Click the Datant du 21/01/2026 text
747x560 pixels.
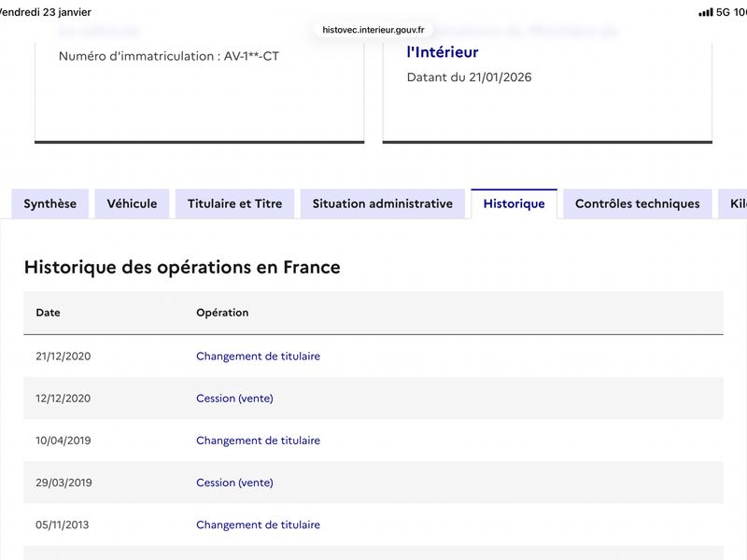(x=470, y=77)
